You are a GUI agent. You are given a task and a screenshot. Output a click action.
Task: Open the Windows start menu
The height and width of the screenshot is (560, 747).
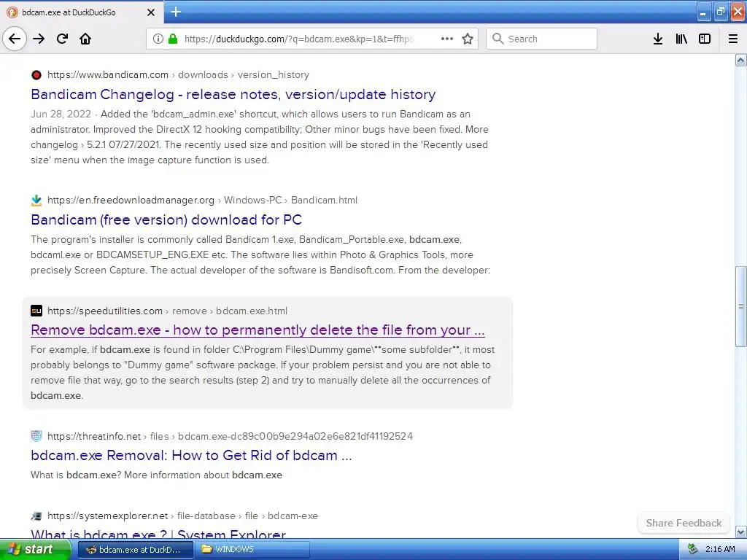click(x=35, y=550)
